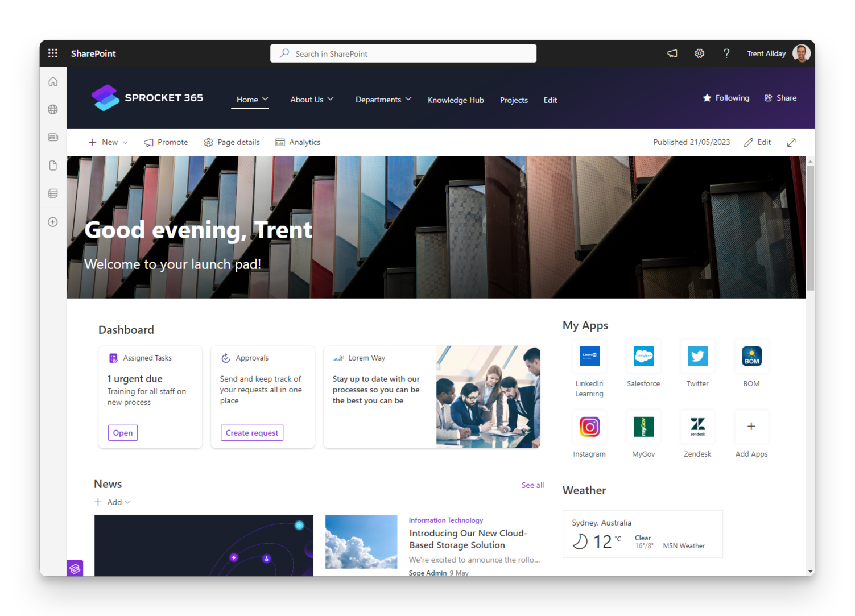Open the globe icon in left sidebar
The width and height of the screenshot is (855, 616).
(52, 109)
